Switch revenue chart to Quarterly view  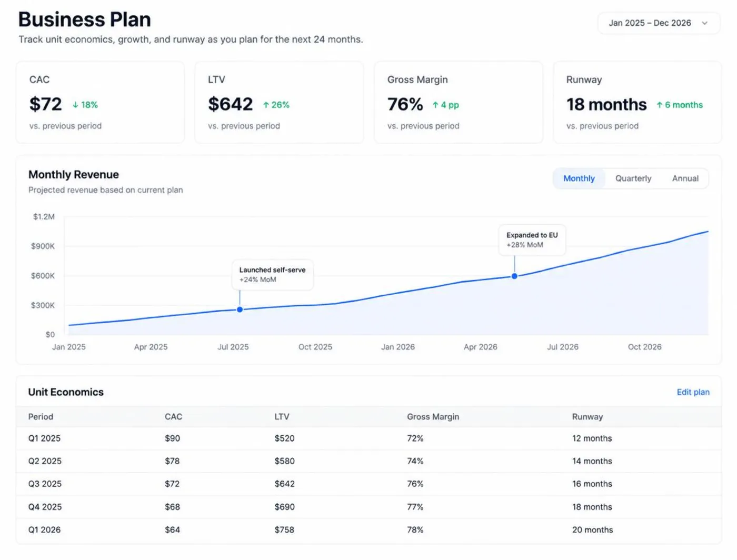pos(633,178)
